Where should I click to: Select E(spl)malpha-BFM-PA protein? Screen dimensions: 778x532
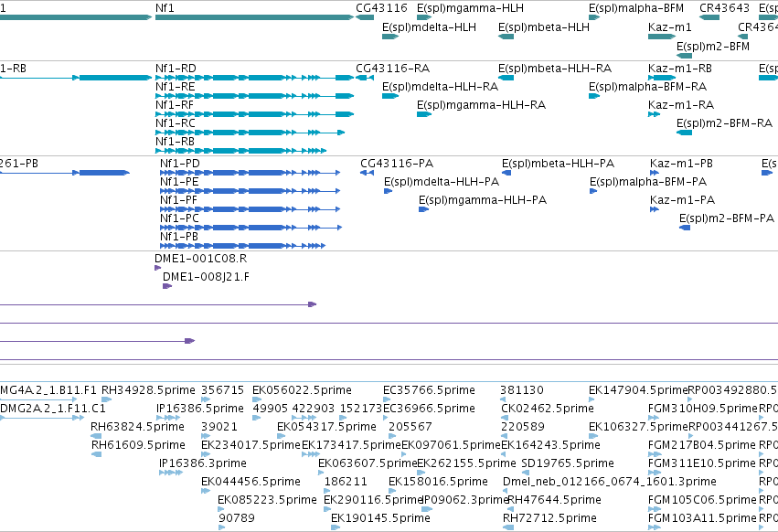point(593,191)
